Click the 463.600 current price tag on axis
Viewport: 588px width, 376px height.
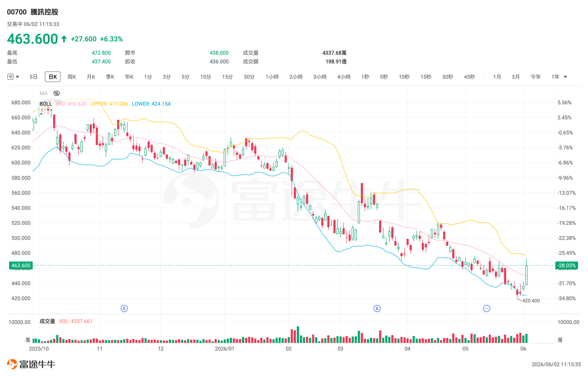coord(20,265)
